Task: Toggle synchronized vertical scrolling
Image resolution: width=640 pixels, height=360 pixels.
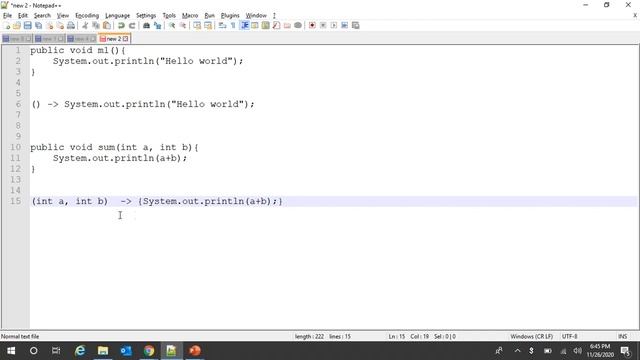Action: pos(197,26)
